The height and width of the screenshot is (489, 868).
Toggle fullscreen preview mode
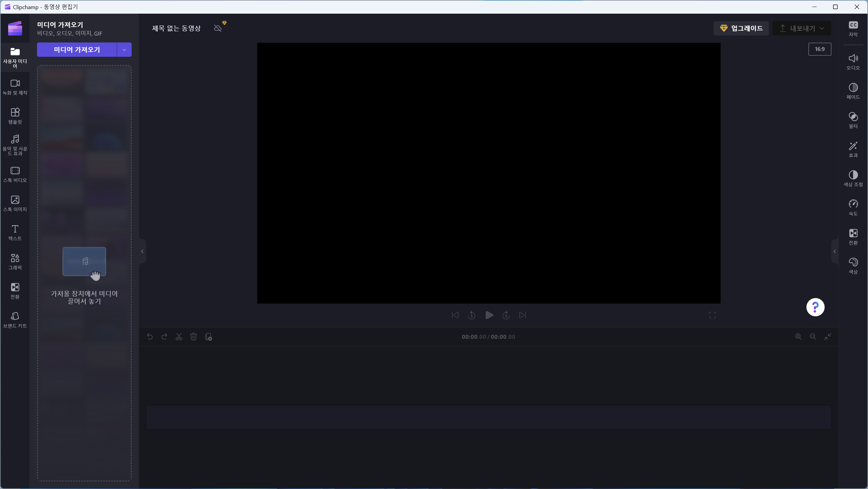[x=712, y=315]
